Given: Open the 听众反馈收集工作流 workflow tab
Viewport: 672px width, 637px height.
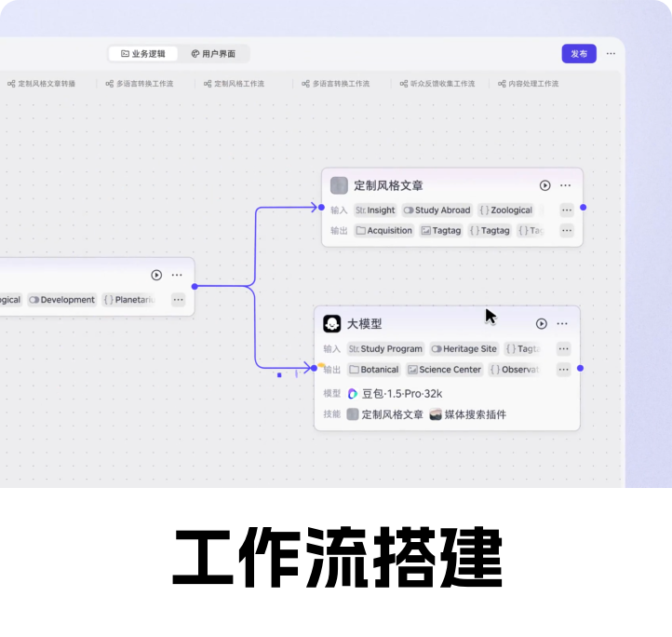Looking at the screenshot, I should click(x=437, y=84).
